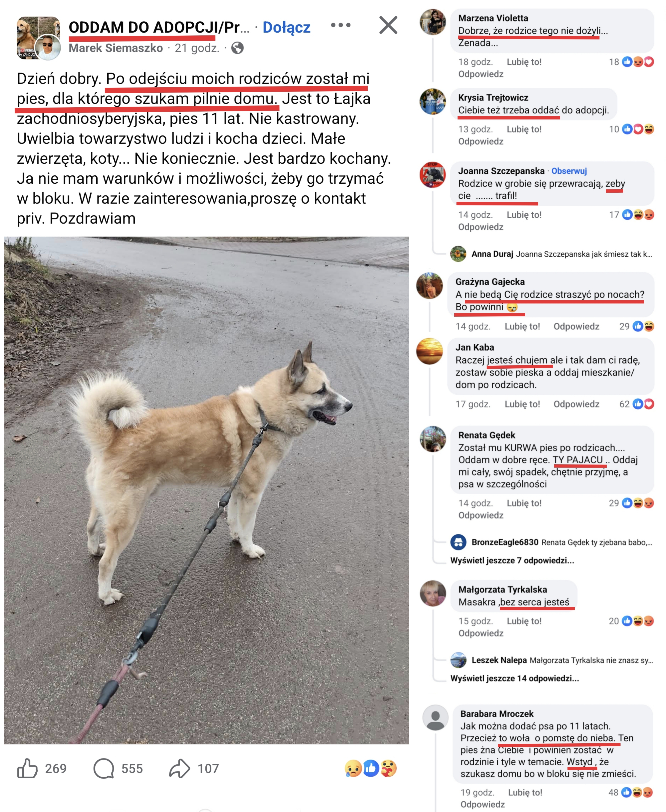This screenshot has height=812, width=666.
Task: Join the group via Dołącz
Action: pyautogui.click(x=286, y=27)
